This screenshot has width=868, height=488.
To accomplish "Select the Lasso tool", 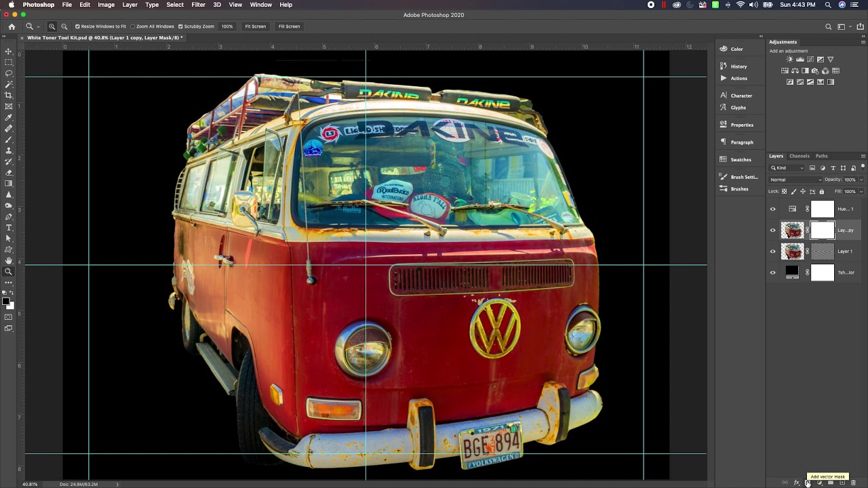I will (x=9, y=73).
